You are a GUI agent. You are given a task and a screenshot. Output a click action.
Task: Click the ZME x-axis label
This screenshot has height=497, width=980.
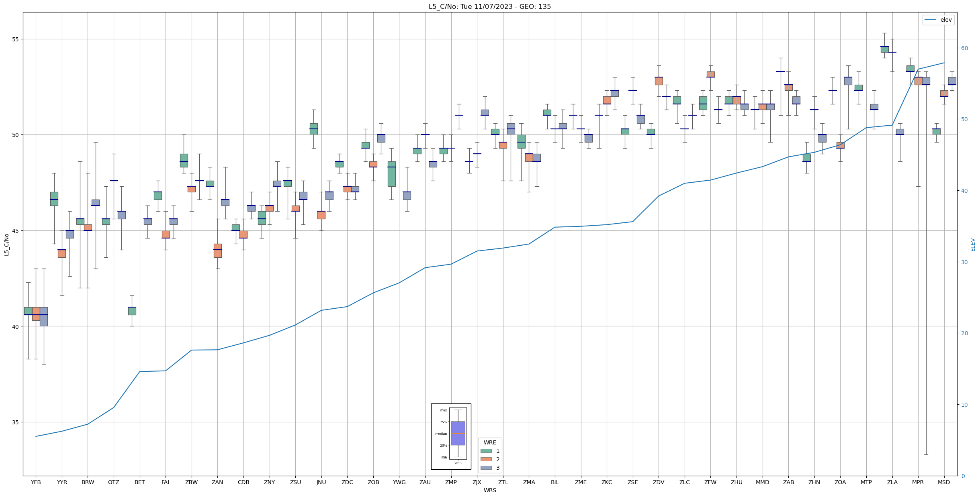[x=581, y=482]
